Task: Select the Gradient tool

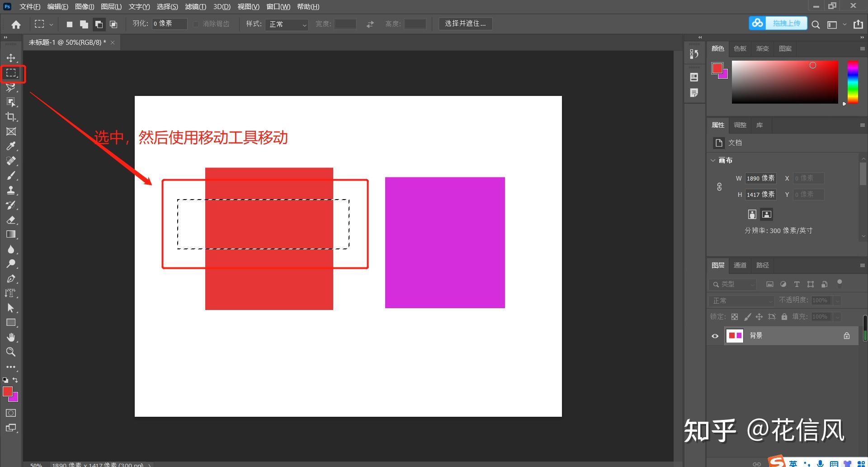Action: (11, 234)
